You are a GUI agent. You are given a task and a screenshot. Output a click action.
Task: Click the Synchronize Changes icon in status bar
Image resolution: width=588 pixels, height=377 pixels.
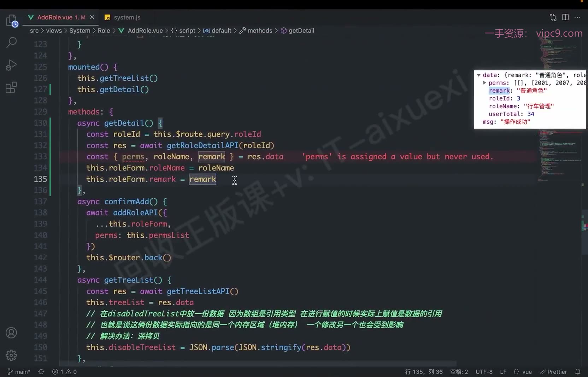coord(41,372)
